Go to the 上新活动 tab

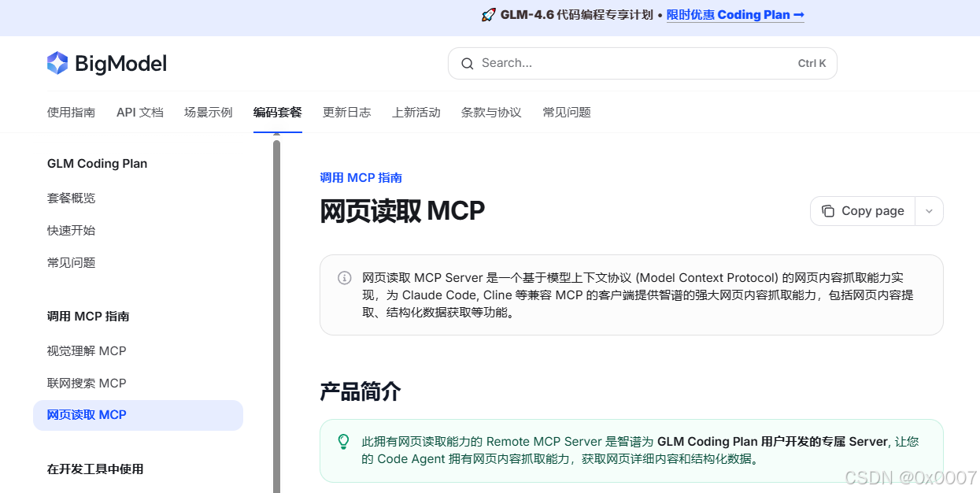click(416, 113)
